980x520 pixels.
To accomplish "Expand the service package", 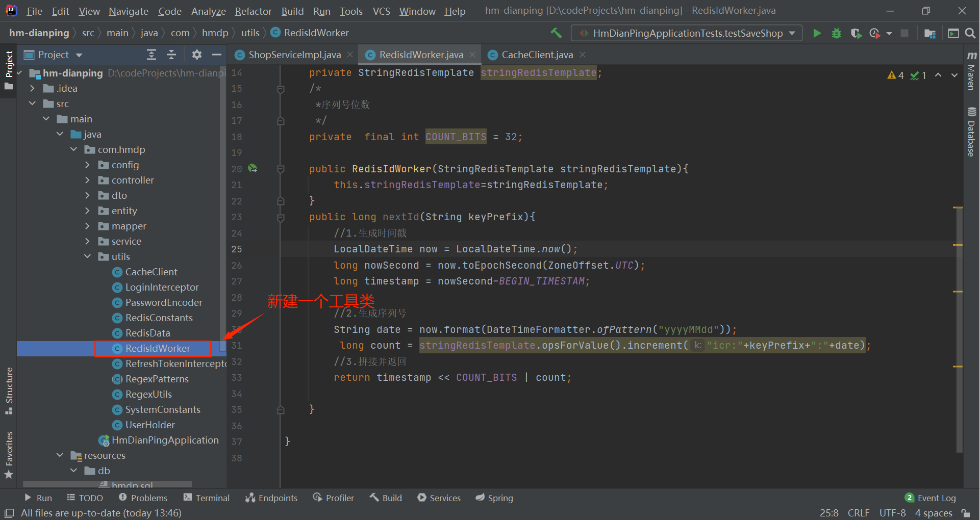I will [x=87, y=241].
